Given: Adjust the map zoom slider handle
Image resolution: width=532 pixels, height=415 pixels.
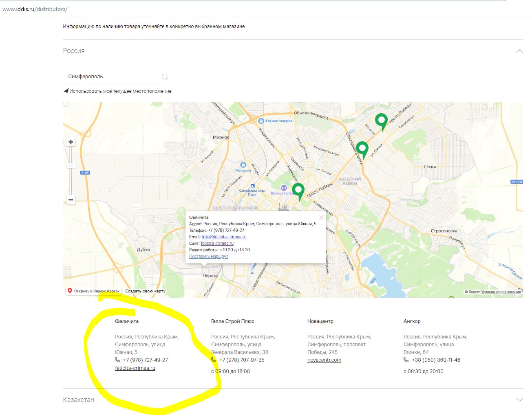Looking at the screenshot, I should pos(71,165).
